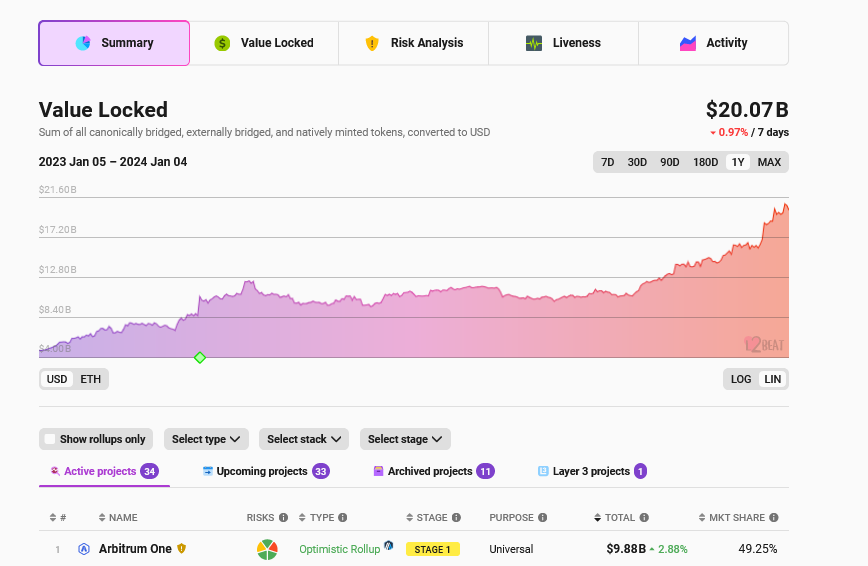Click the Summary pie chart icon
868x566 pixels.
(83, 43)
